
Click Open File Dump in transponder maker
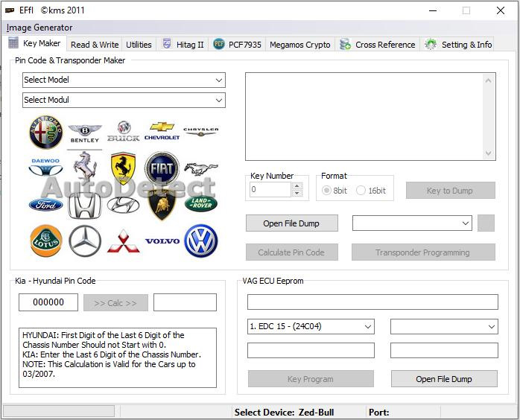[x=292, y=223]
